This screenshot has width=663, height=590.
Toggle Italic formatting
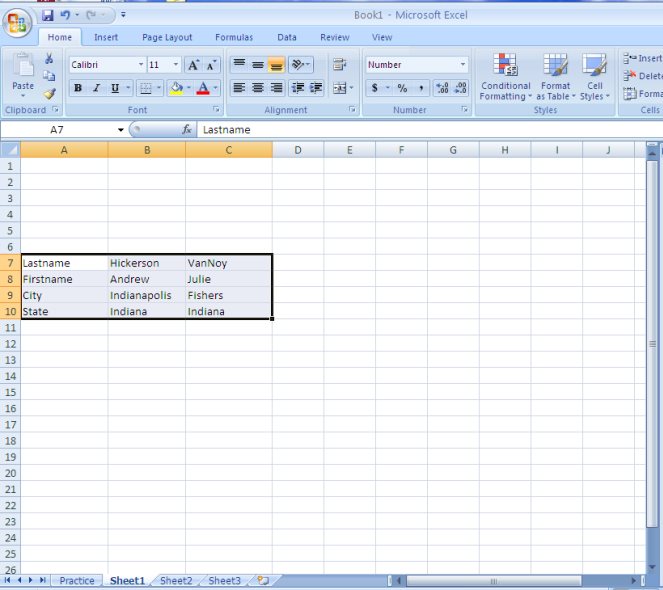tap(96, 88)
